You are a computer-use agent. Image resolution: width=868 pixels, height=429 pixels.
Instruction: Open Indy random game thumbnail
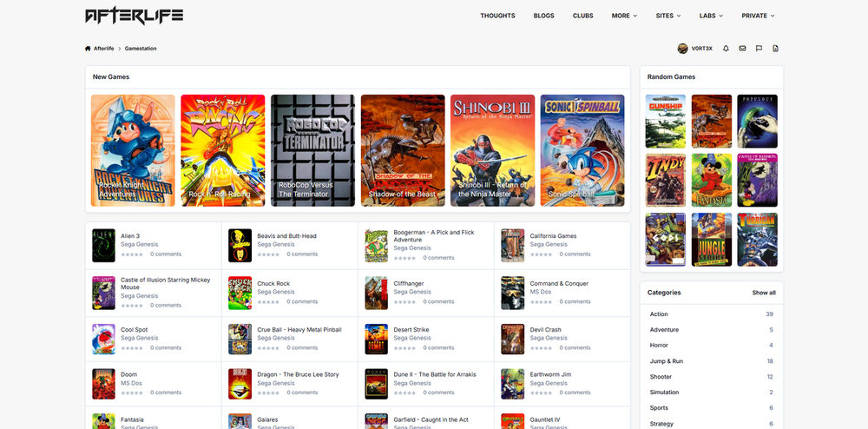click(x=666, y=181)
